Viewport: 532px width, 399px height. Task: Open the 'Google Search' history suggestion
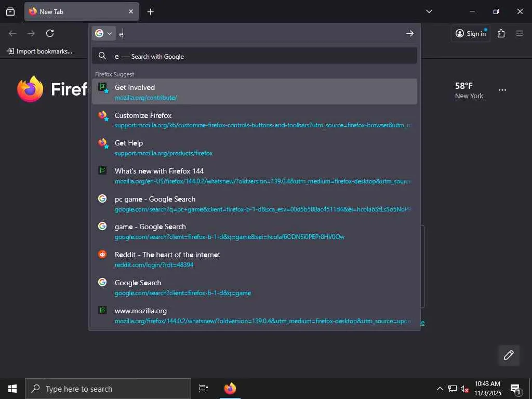point(255,287)
